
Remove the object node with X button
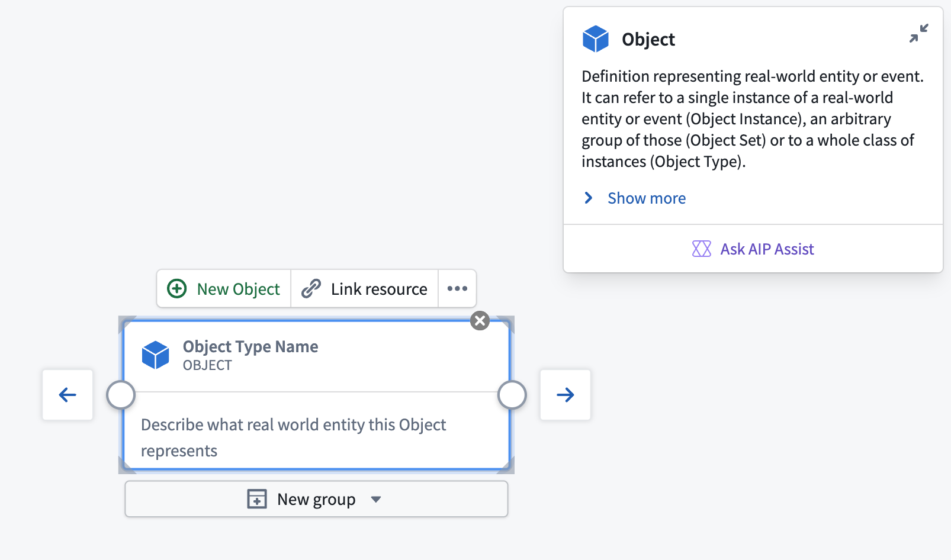pyautogui.click(x=480, y=321)
